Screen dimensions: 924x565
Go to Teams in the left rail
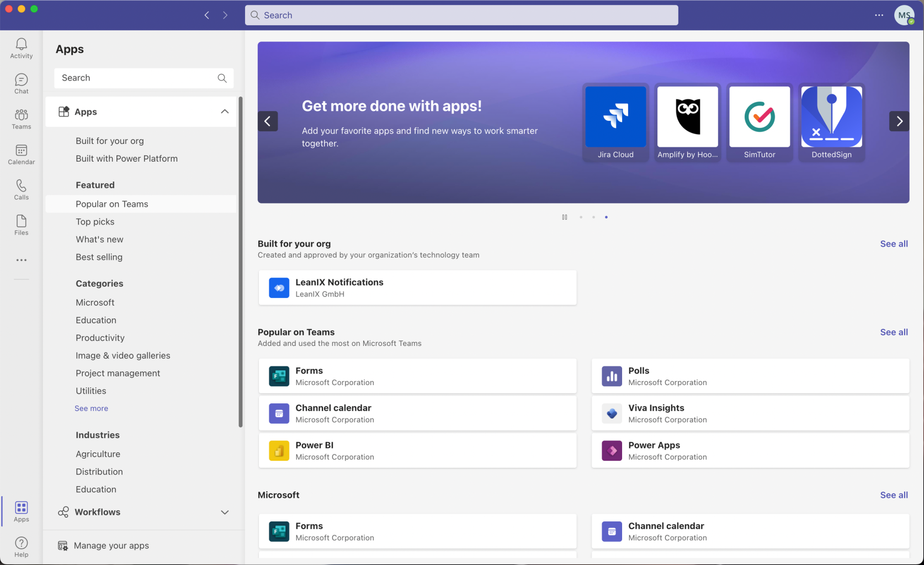pos(22,119)
